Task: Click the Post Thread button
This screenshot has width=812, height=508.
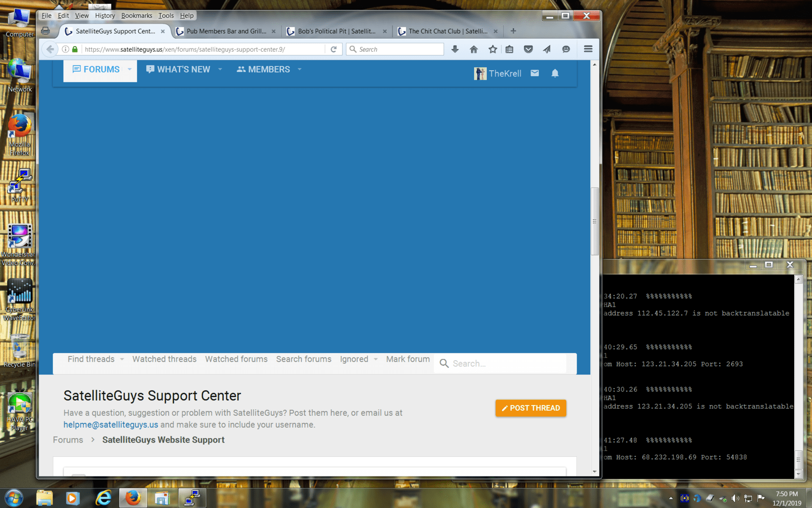Action: 531,408
